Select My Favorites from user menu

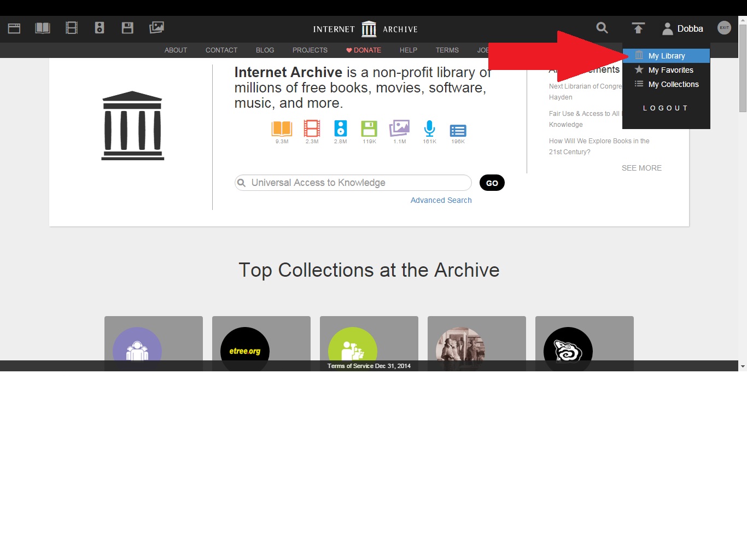(x=670, y=70)
